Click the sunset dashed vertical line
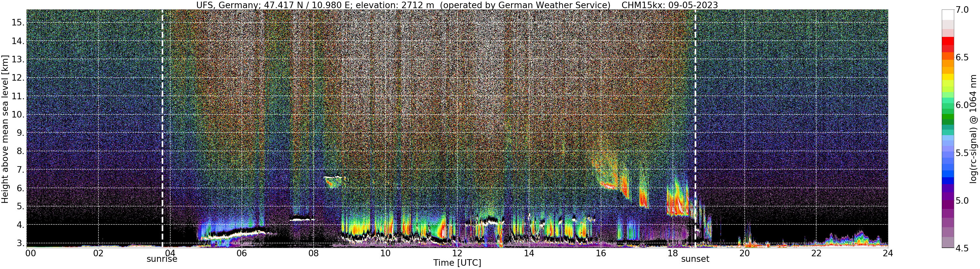 [696, 128]
